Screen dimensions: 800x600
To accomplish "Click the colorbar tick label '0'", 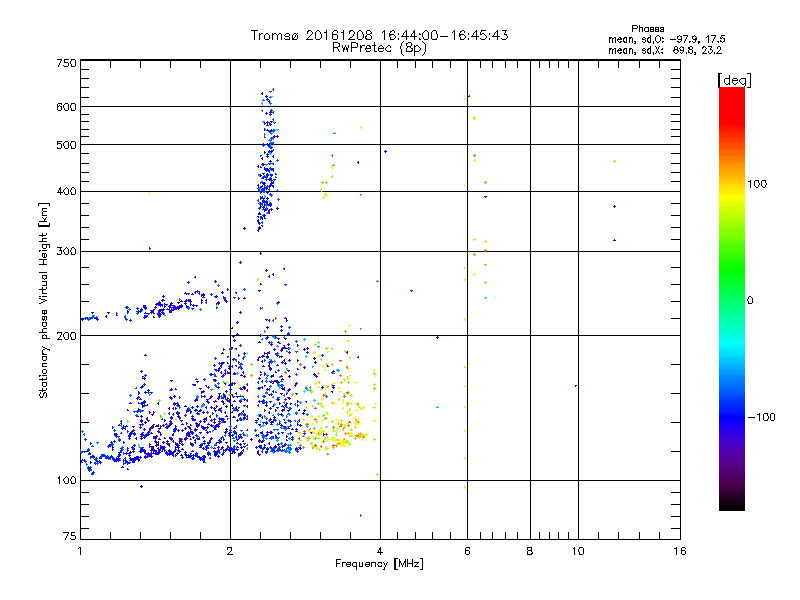I will click(x=750, y=301).
